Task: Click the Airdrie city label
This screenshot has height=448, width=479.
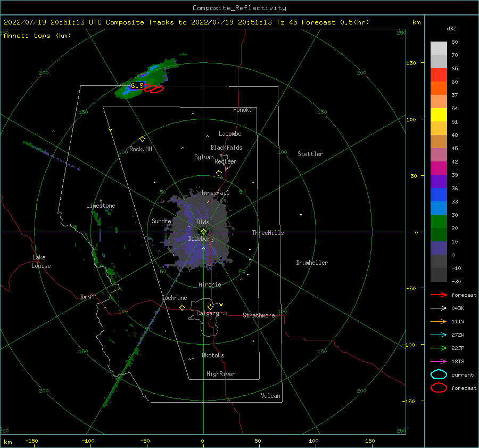Action: [x=210, y=284]
